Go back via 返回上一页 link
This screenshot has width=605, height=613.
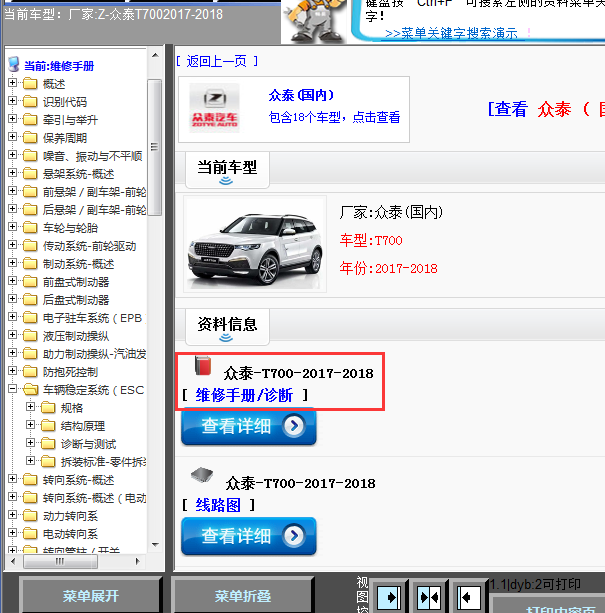(x=217, y=61)
